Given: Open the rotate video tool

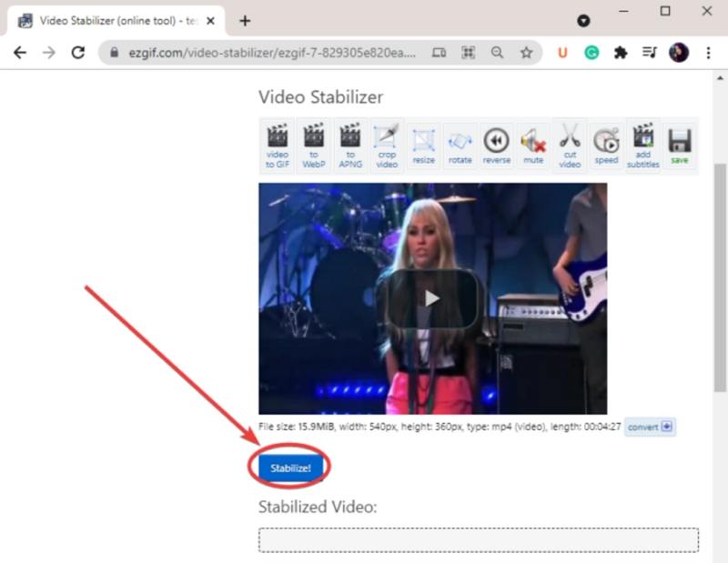Looking at the screenshot, I should tap(460, 146).
